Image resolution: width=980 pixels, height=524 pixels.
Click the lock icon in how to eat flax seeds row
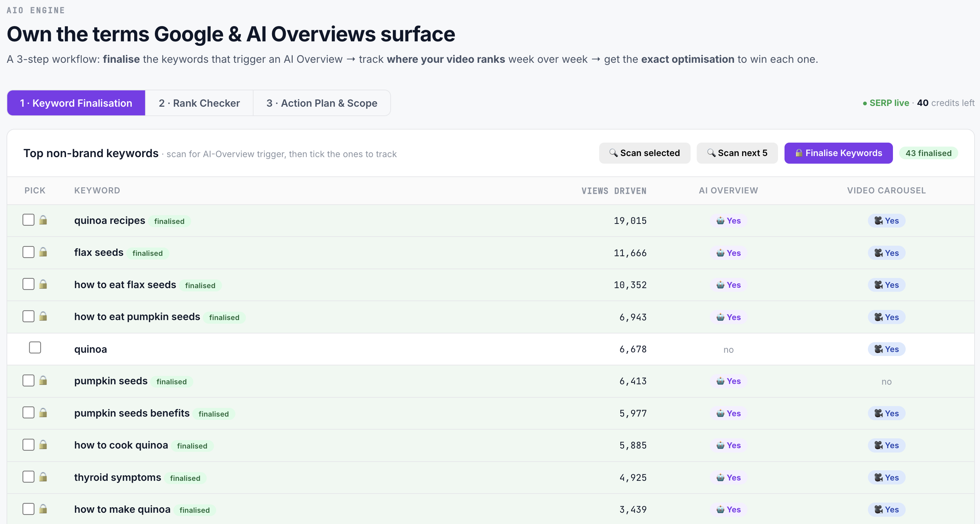pos(43,284)
